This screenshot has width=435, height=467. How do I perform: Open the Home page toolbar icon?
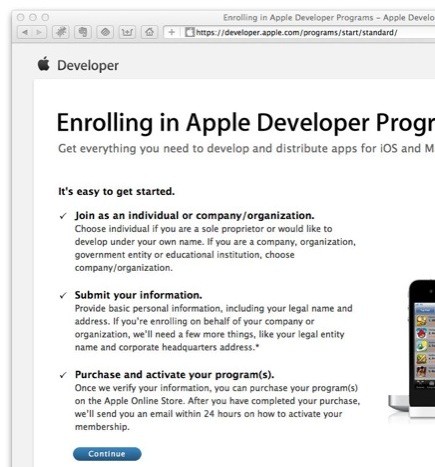(x=149, y=32)
